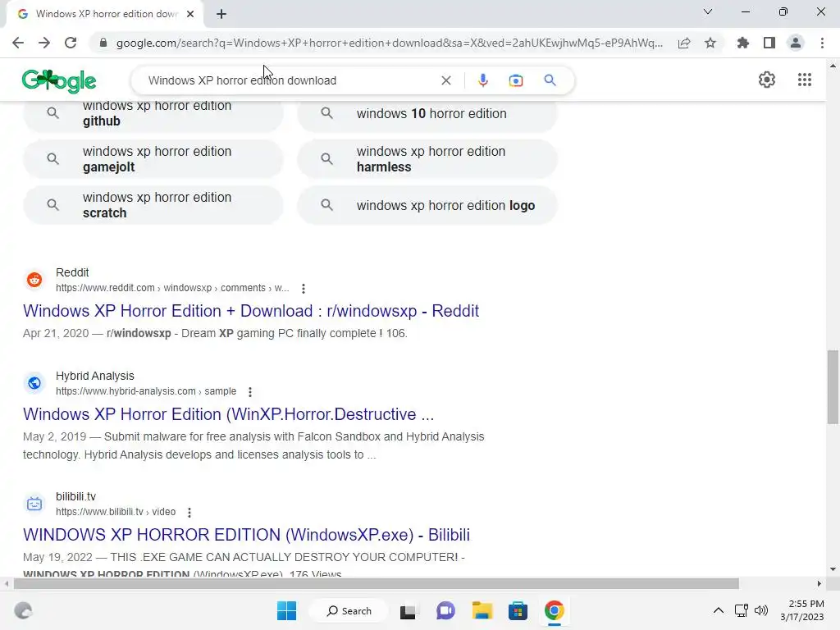Open Chat app on taskbar
This screenshot has height=630, width=840.
click(445, 610)
